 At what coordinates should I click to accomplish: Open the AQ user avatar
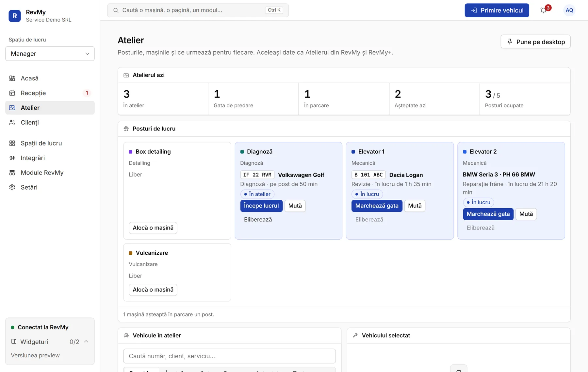click(x=569, y=10)
